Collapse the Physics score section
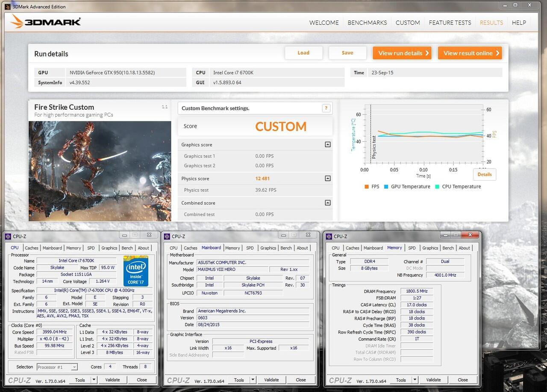The image size is (547, 392). (x=328, y=178)
